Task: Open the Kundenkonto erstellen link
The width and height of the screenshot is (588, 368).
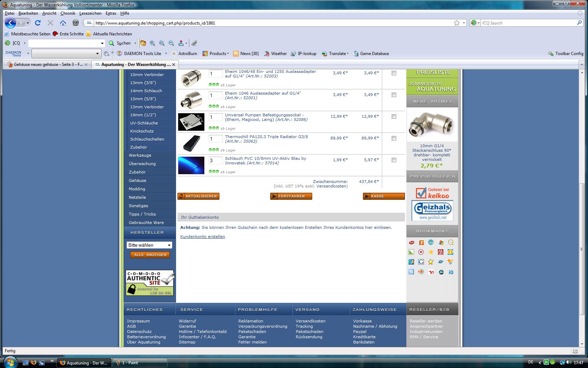Action: 203,237
